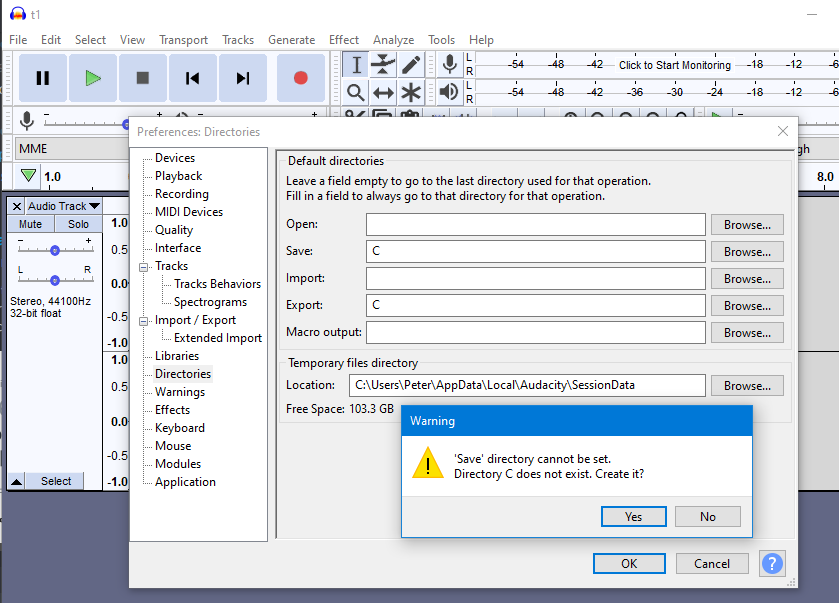Select the Multi-Tool asterisk icon
Viewport: 839px width, 603px height.
point(410,93)
